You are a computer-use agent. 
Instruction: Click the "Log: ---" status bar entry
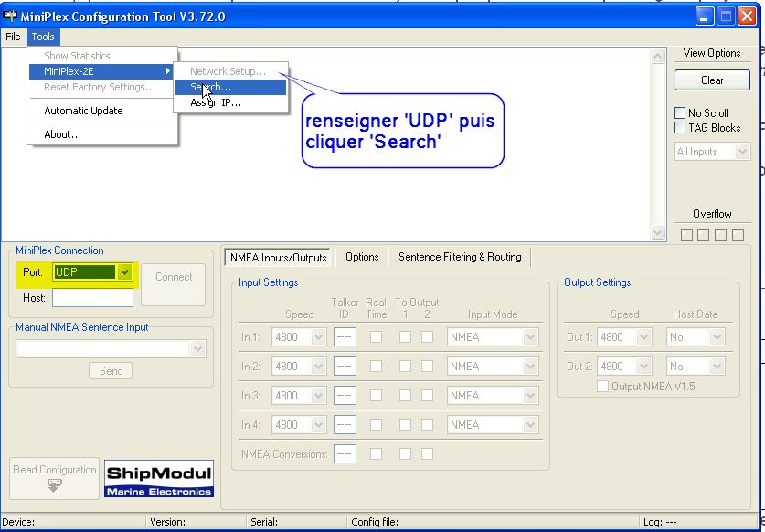coord(660,522)
